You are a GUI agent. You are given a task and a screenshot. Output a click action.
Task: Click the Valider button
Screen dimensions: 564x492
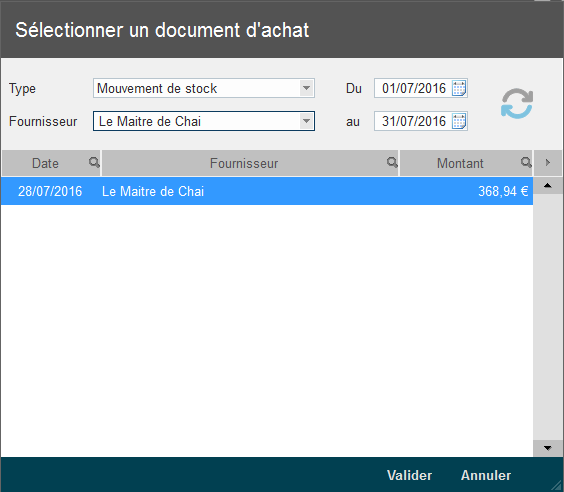point(409,475)
